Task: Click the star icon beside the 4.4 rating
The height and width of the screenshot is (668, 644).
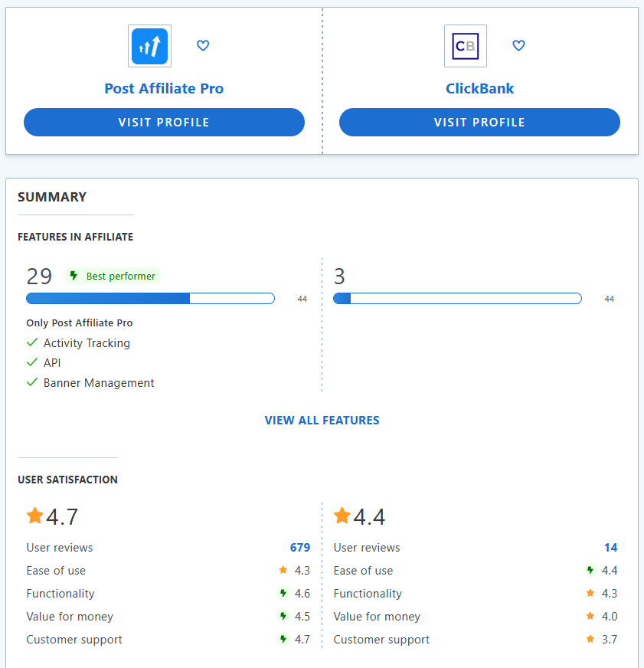Action: (342, 516)
